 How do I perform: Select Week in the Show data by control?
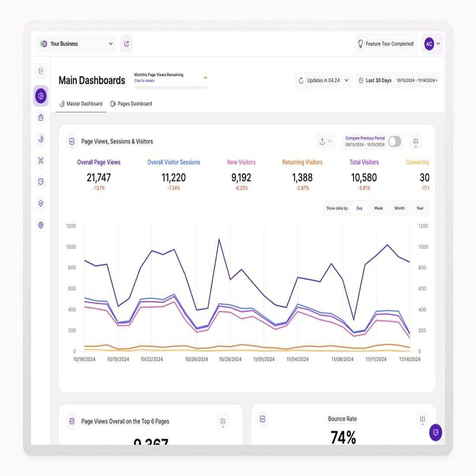click(x=378, y=208)
